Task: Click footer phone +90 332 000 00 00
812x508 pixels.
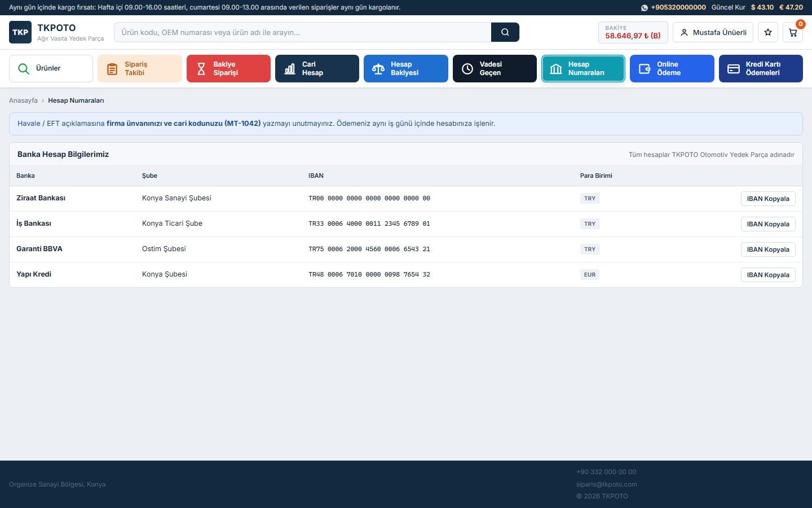Action: coord(606,472)
